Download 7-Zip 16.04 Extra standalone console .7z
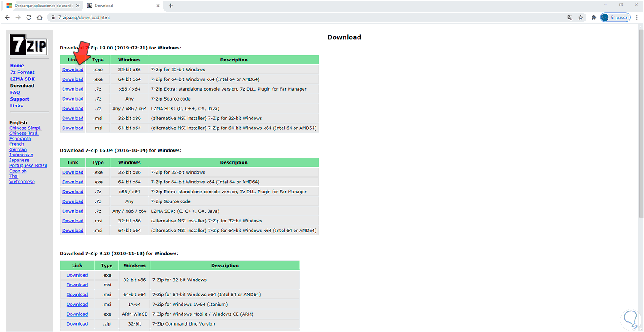 (73, 192)
